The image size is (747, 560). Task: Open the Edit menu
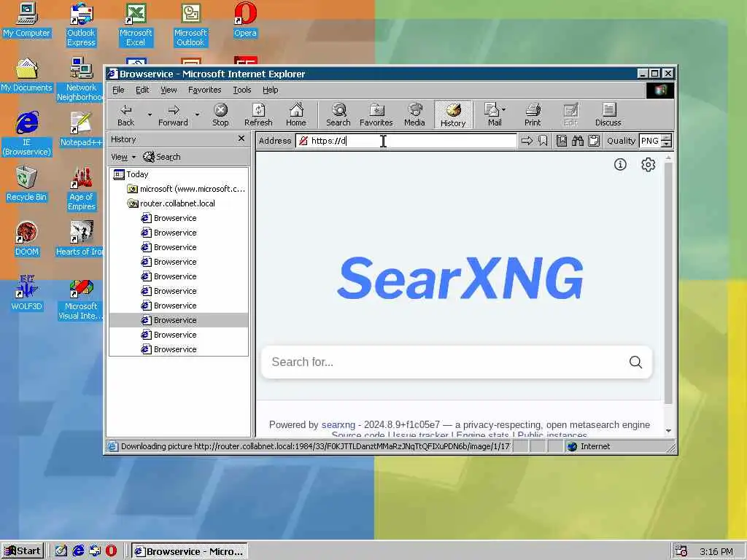click(x=142, y=90)
